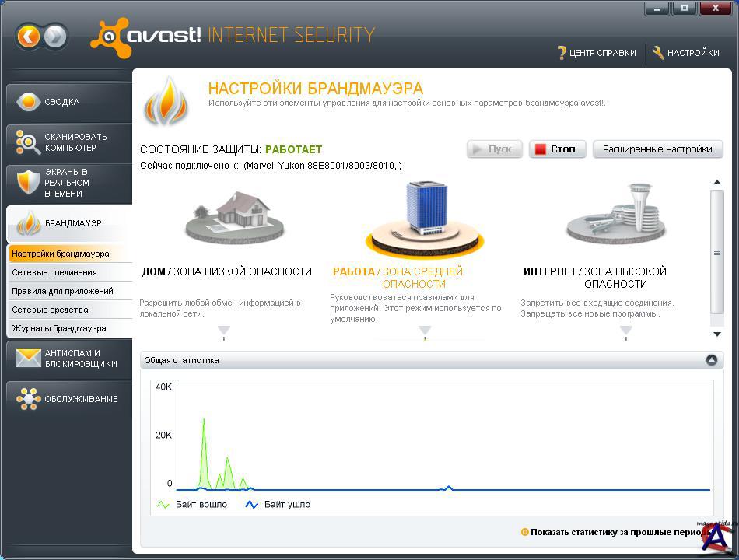Open the Обслуживание section
The image size is (739, 560).
pyautogui.click(x=68, y=399)
